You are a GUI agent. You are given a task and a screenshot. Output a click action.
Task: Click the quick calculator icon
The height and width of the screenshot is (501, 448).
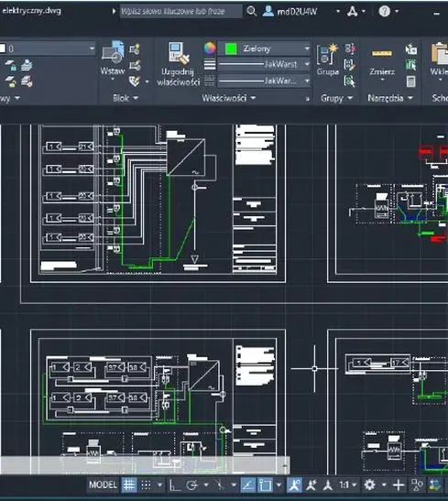411,82
